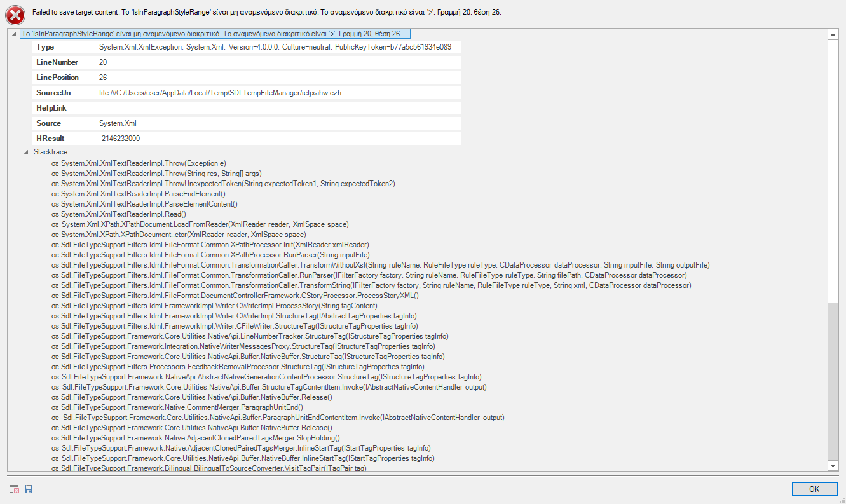846x504 pixels.
Task: Select the ParseElementContent() stack line
Action: click(144, 204)
